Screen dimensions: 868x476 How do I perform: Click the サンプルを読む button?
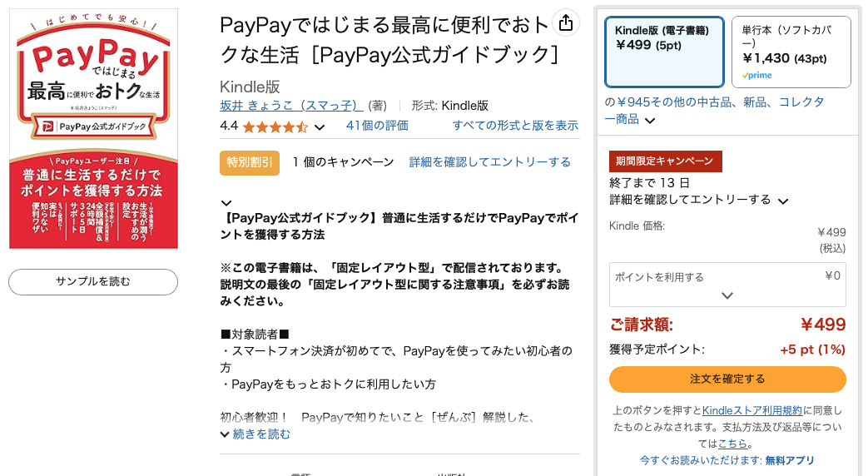(93, 282)
